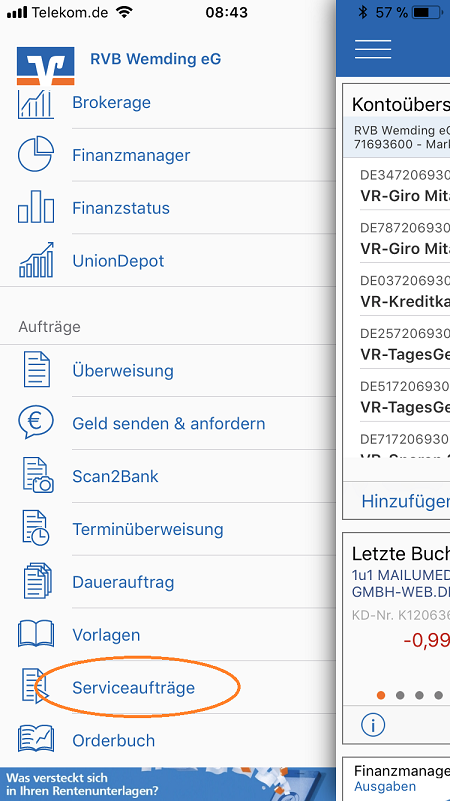This screenshot has width=450, height=801.
Task: Select Geld senden & anfordern
Action: (x=169, y=423)
